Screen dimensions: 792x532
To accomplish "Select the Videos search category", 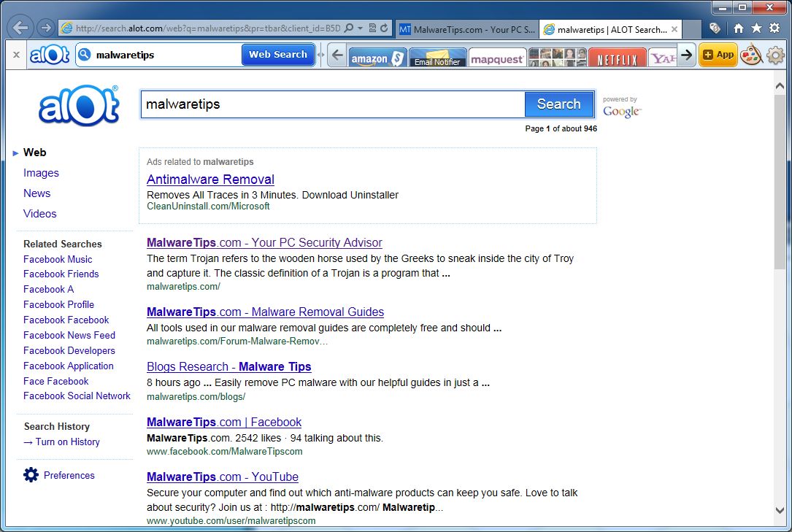I will pyautogui.click(x=39, y=214).
